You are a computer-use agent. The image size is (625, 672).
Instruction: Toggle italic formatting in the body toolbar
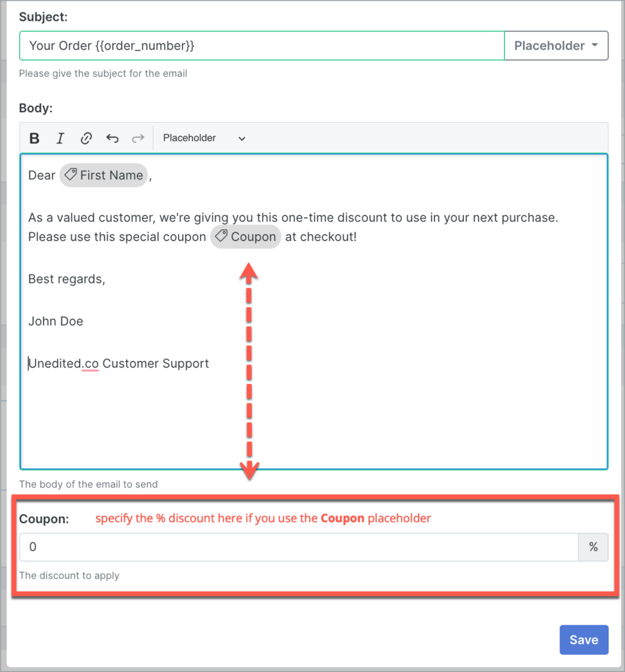coord(60,138)
